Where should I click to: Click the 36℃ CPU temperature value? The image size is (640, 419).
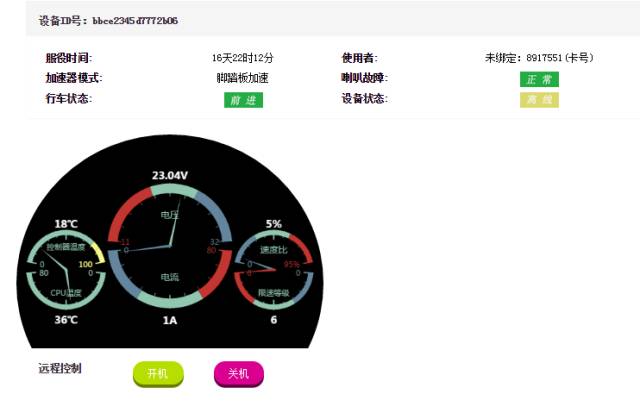tap(66, 320)
